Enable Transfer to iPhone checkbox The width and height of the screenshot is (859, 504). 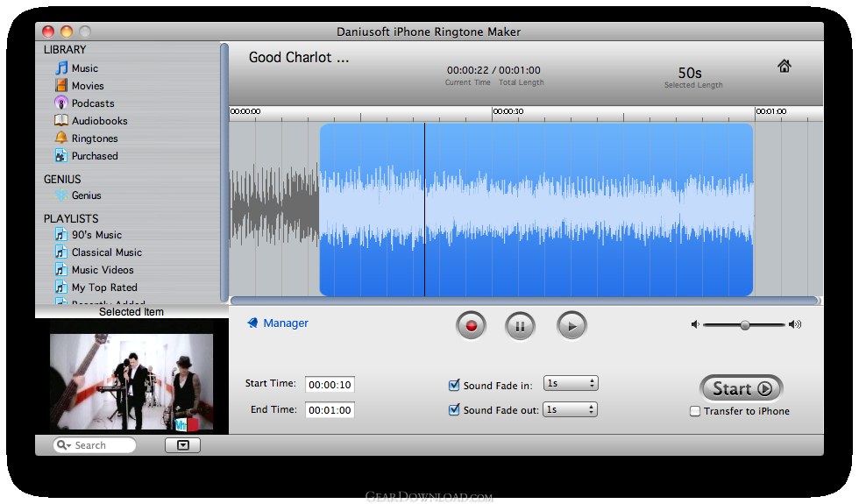(x=695, y=411)
